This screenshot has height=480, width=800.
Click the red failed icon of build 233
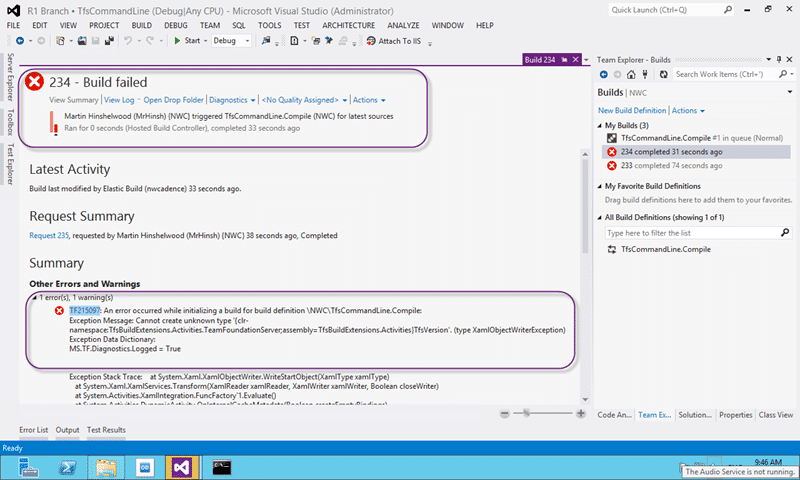click(612, 166)
